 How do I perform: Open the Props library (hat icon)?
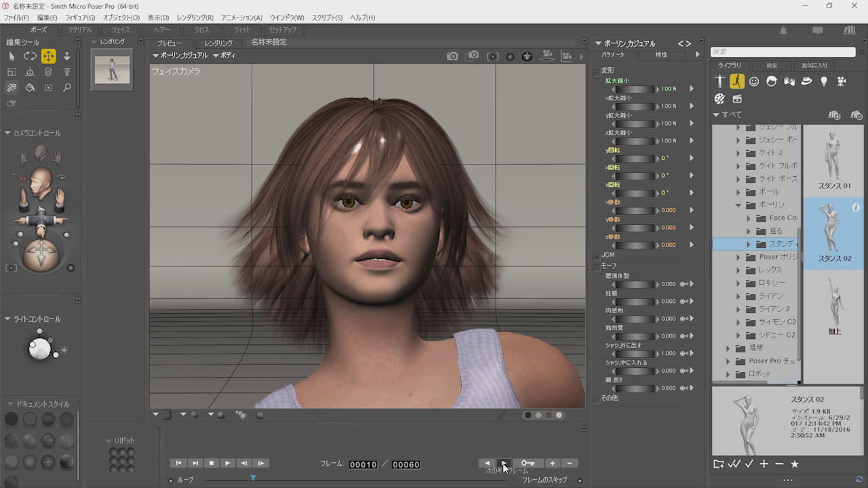point(806,81)
